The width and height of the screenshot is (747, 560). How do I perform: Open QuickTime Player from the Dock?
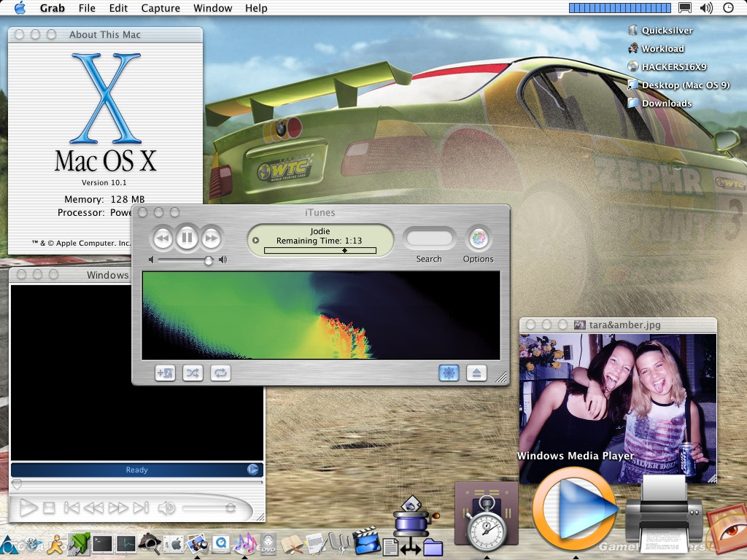coord(220,543)
